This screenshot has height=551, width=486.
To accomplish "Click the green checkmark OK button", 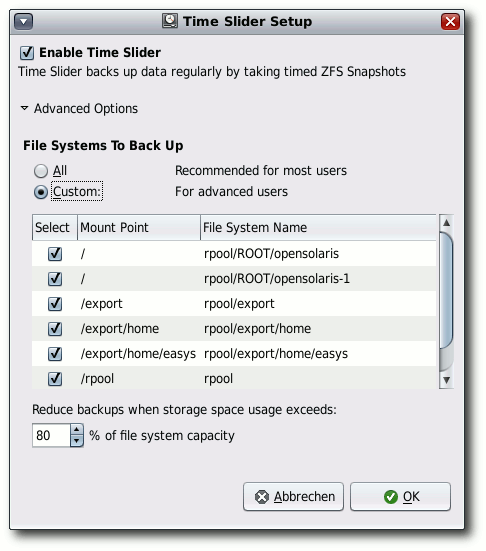I will (x=400, y=497).
